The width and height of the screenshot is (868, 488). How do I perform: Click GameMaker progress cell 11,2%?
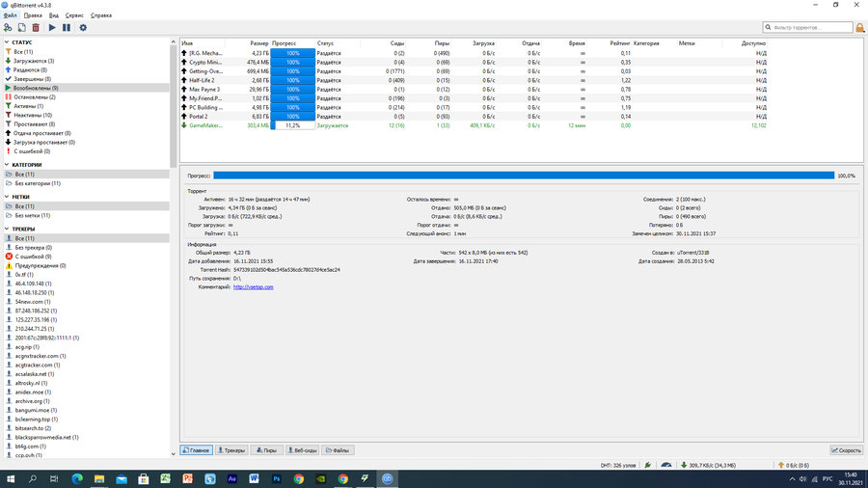(x=293, y=125)
